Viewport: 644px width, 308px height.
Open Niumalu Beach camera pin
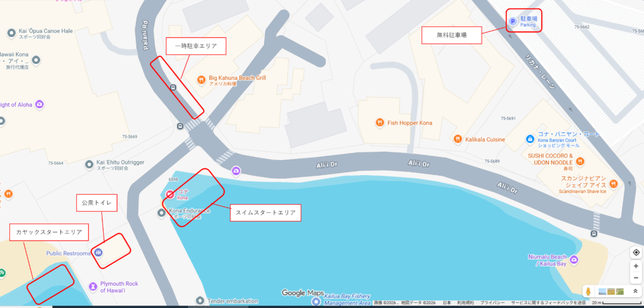tap(574, 260)
